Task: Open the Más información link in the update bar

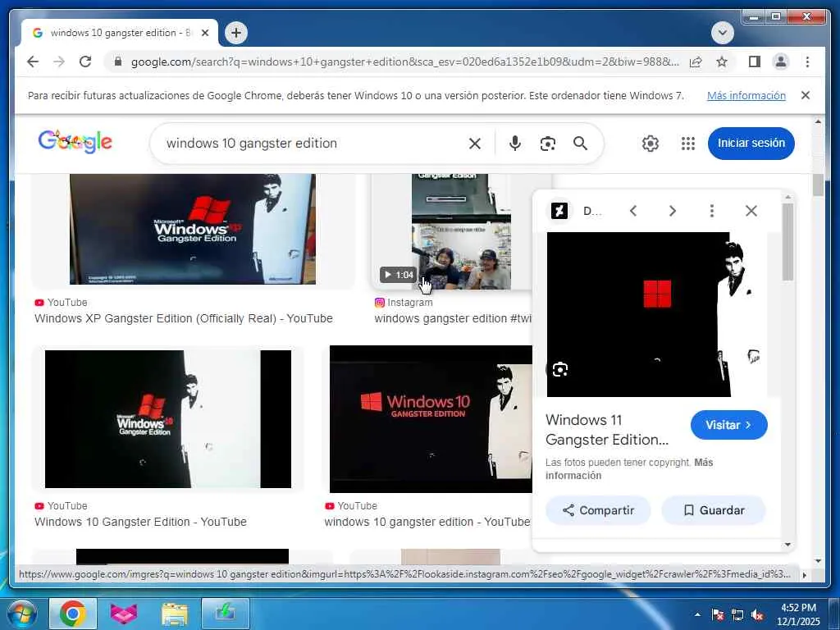Action: tap(746, 95)
